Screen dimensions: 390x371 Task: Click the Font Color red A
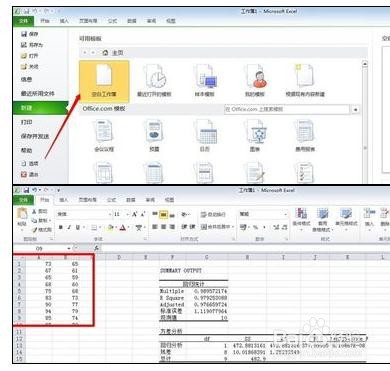pos(122,227)
